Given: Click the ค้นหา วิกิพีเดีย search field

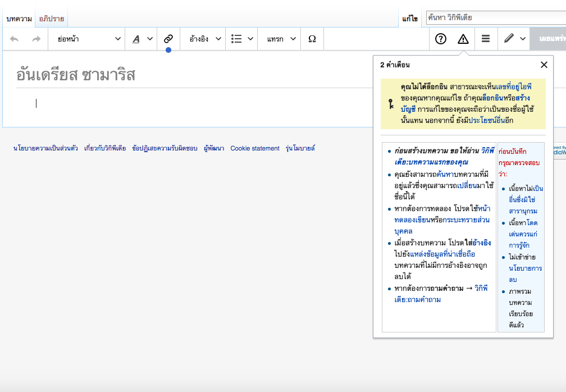Looking at the screenshot, I should point(496,17).
